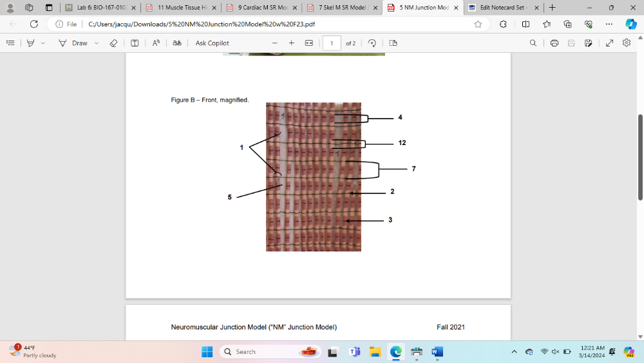
Task: Print the PDF document
Action: pyautogui.click(x=554, y=43)
